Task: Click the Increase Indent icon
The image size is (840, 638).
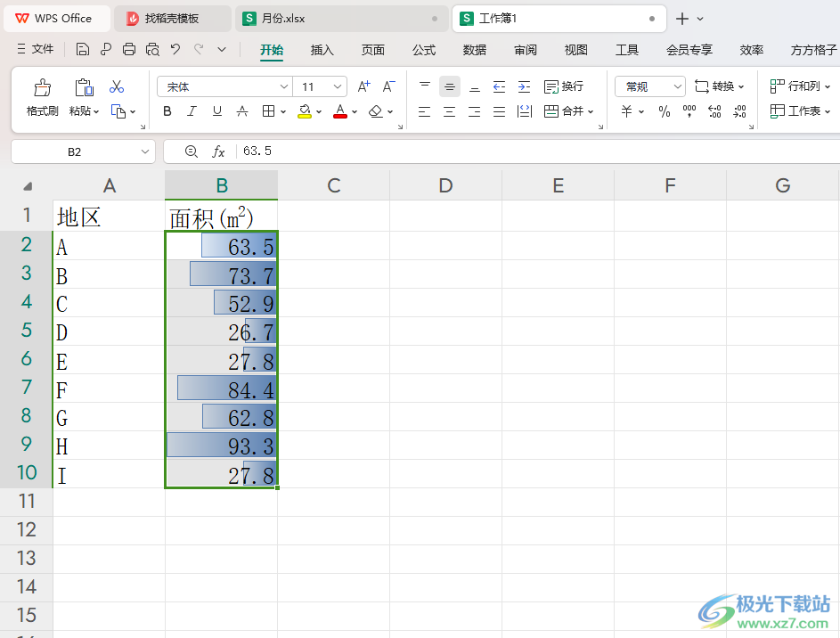Action: (525, 86)
